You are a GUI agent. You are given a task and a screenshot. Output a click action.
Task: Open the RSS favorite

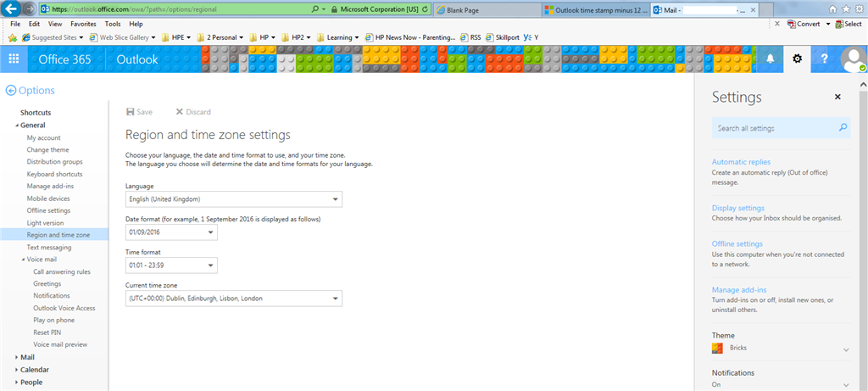click(x=470, y=37)
